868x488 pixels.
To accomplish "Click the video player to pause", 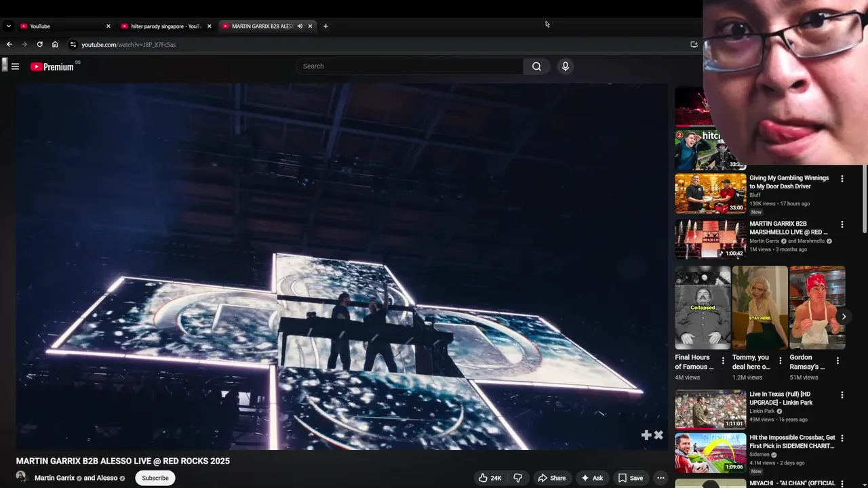I will 342,266.
